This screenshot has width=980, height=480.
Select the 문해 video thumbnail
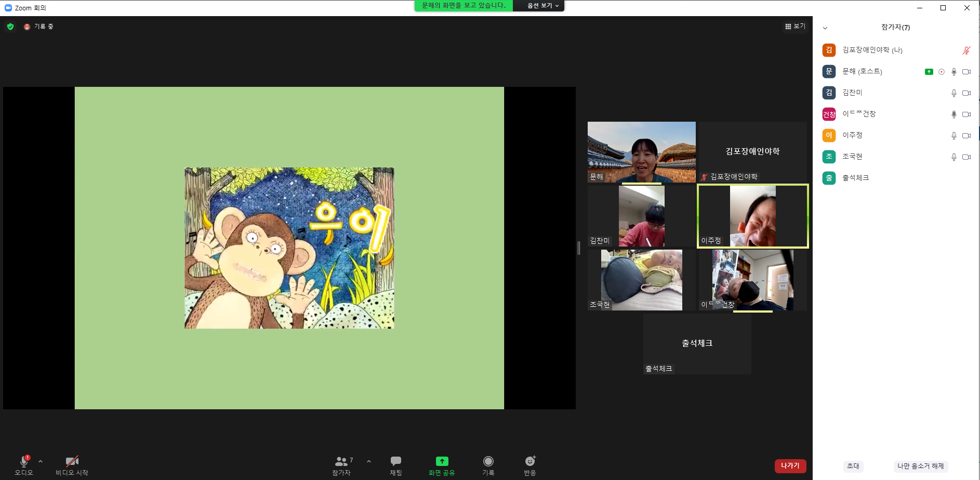(642, 152)
